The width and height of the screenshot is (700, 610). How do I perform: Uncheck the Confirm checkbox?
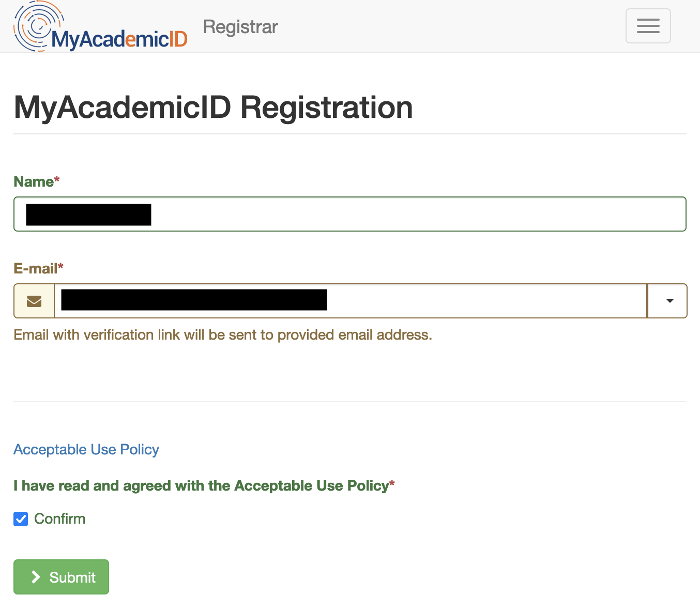coord(21,519)
